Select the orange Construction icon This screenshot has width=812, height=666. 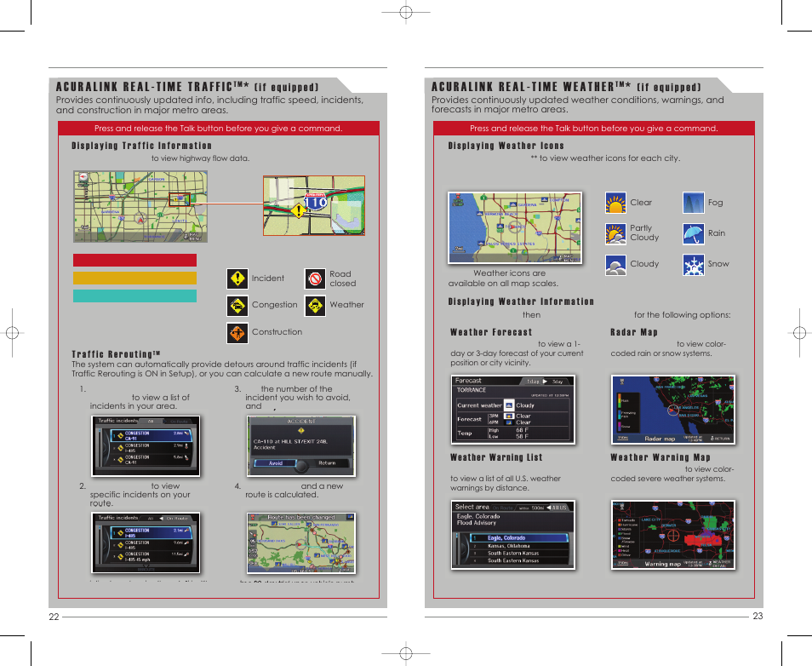tap(237, 333)
